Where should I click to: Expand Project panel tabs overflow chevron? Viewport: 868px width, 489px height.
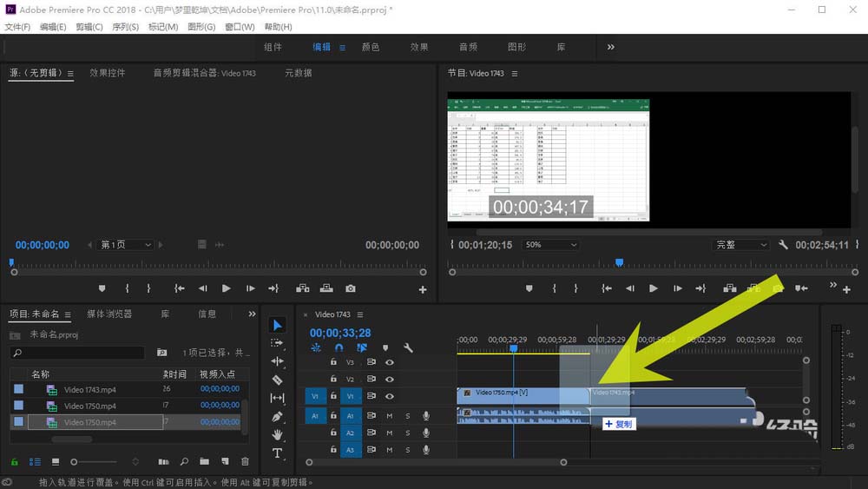point(252,314)
